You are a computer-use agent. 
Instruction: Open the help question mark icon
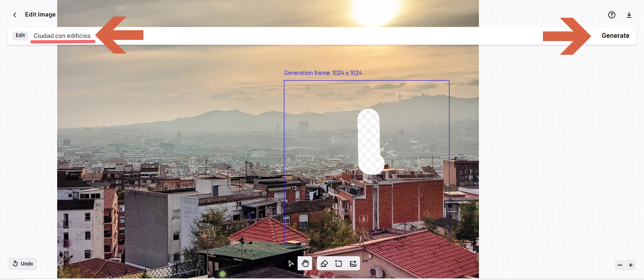click(x=611, y=15)
